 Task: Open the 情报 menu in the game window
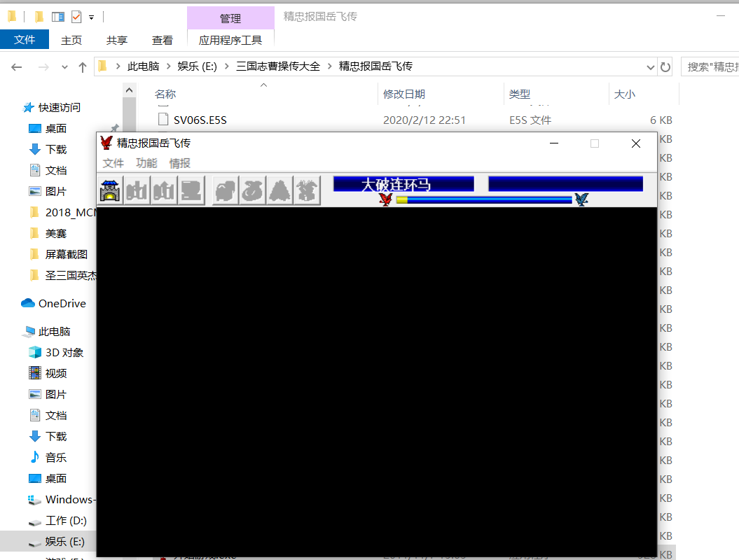tap(179, 163)
